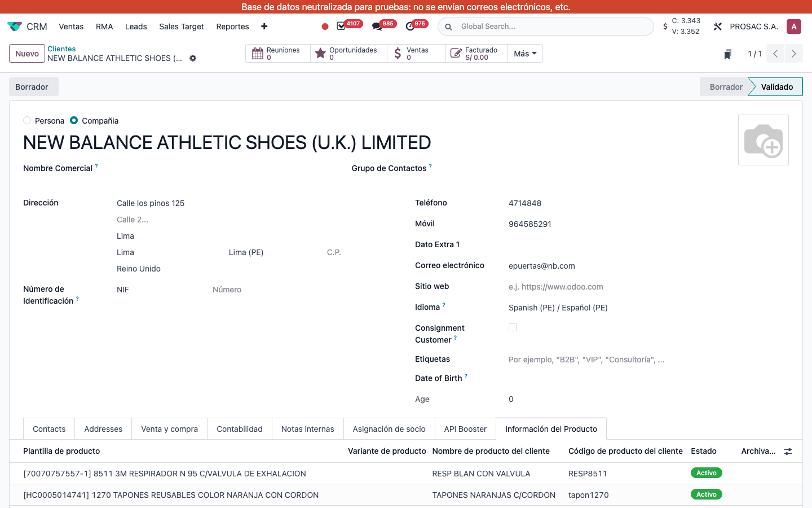Viewport: 812px width, 508px height.
Task: Switch to the Addresses tab
Action: pyautogui.click(x=103, y=429)
